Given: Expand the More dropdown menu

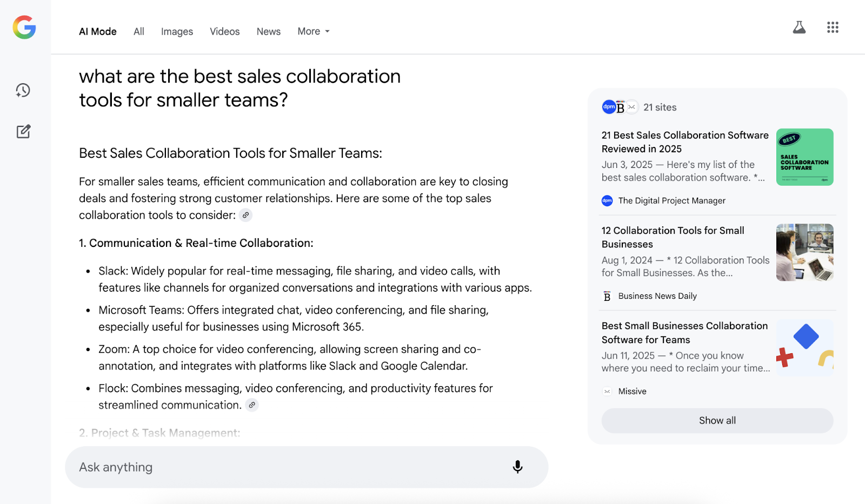Looking at the screenshot, I should (x=314, y=31).
